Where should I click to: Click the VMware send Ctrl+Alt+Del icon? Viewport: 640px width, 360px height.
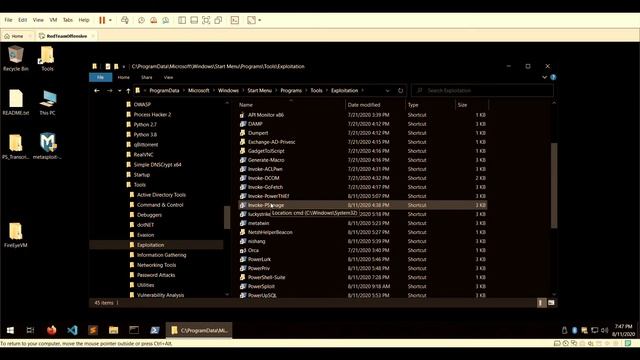[x=125, y=20]
